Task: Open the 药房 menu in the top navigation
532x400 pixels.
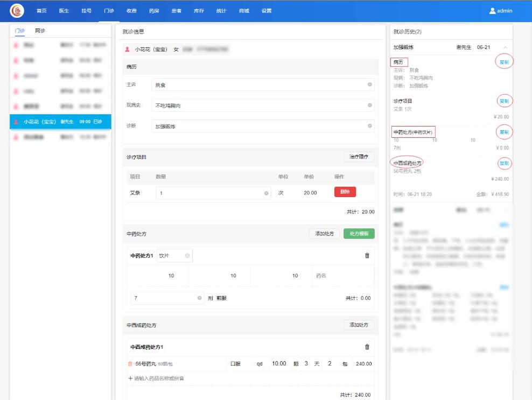Action: coord(153,11)
